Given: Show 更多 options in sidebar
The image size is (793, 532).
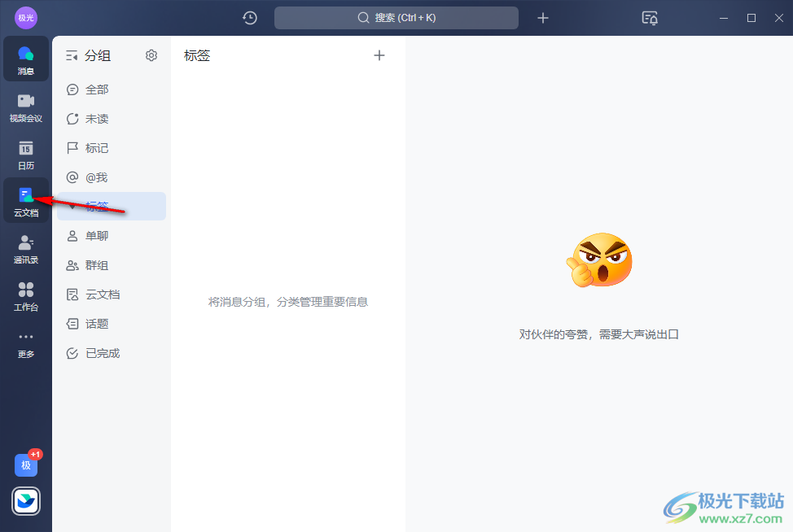Looking at the screenshot, I should point(26,345).
